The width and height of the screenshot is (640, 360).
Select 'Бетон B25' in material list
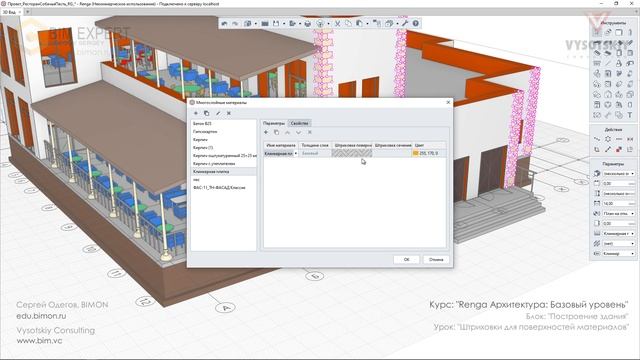coord(224,123)
